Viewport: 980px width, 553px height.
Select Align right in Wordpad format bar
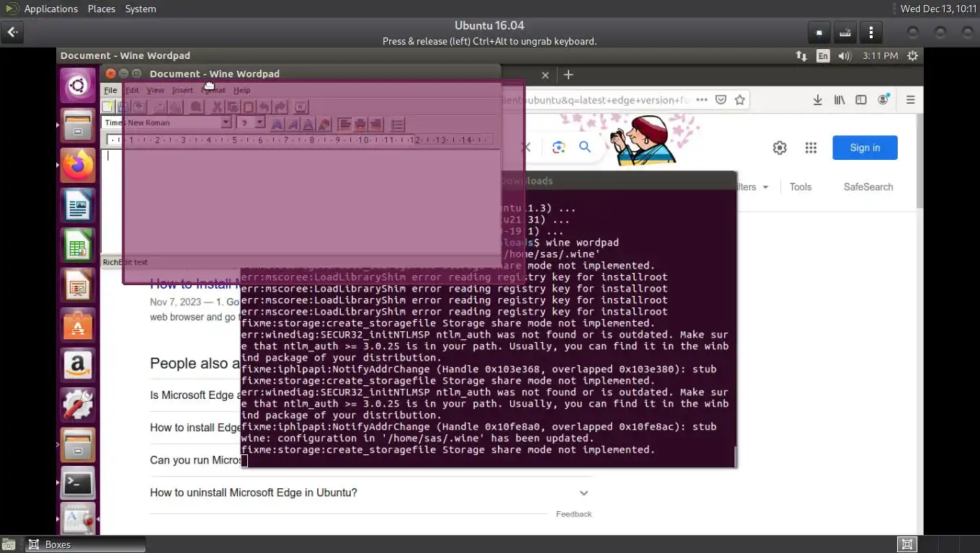pos(376,124)
